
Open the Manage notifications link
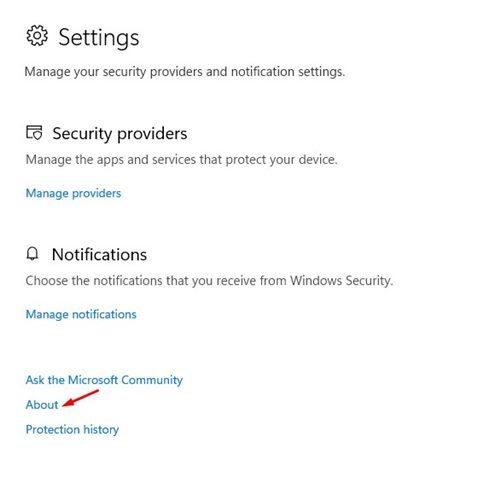tap(81, 314)
